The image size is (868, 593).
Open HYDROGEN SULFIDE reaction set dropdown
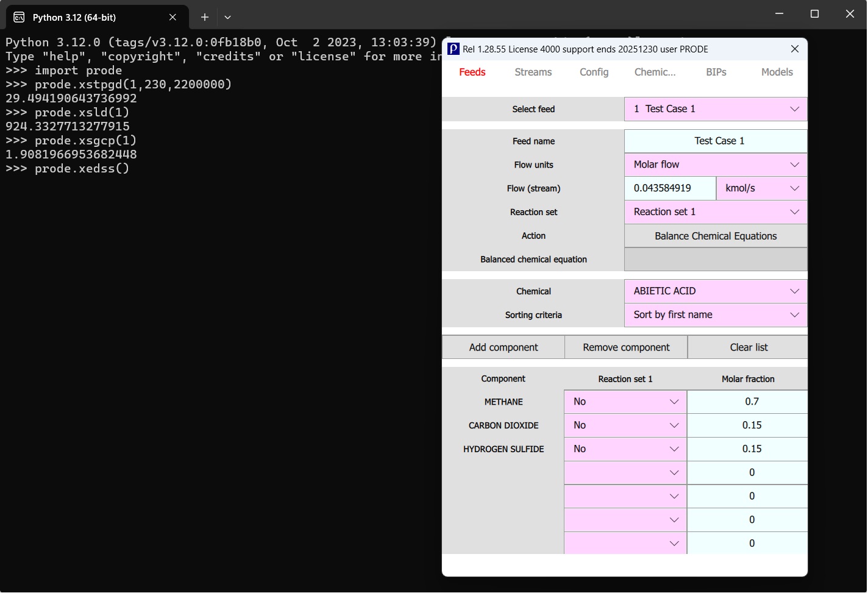coord(625,449)
